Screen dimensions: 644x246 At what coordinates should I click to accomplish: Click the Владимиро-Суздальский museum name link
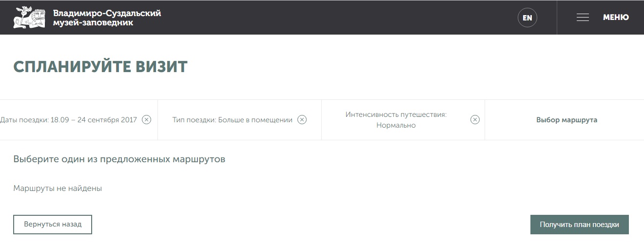[x=107, y=13]
